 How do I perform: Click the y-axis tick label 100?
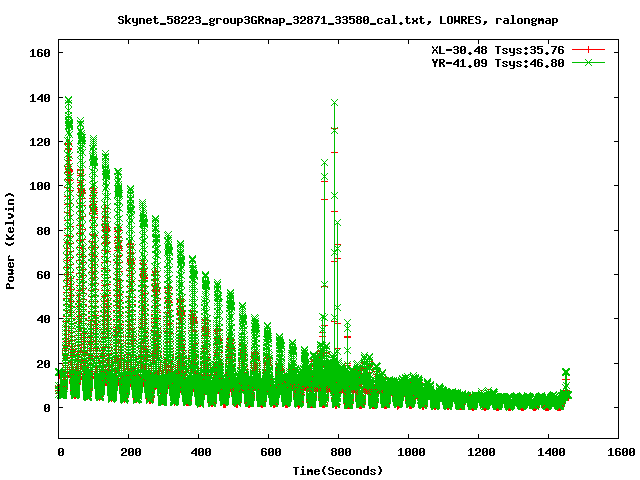pyautogui.click(x=40, y=186)
